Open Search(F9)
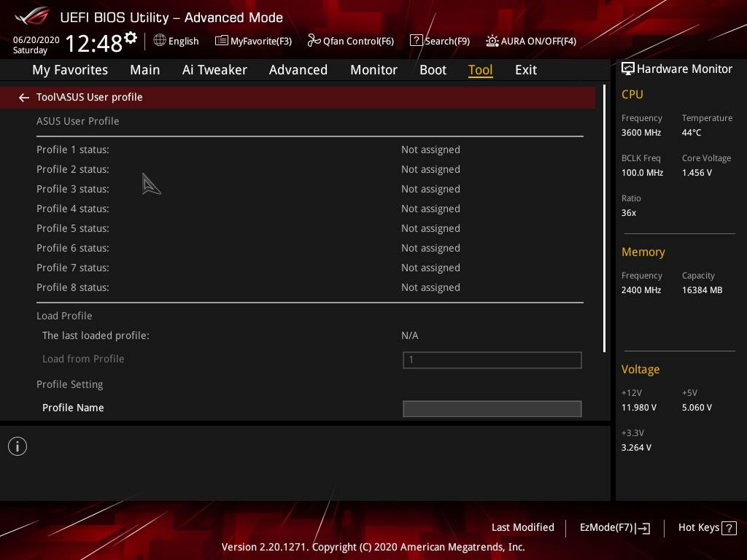 pyautogui.click(x=447, y=41)
